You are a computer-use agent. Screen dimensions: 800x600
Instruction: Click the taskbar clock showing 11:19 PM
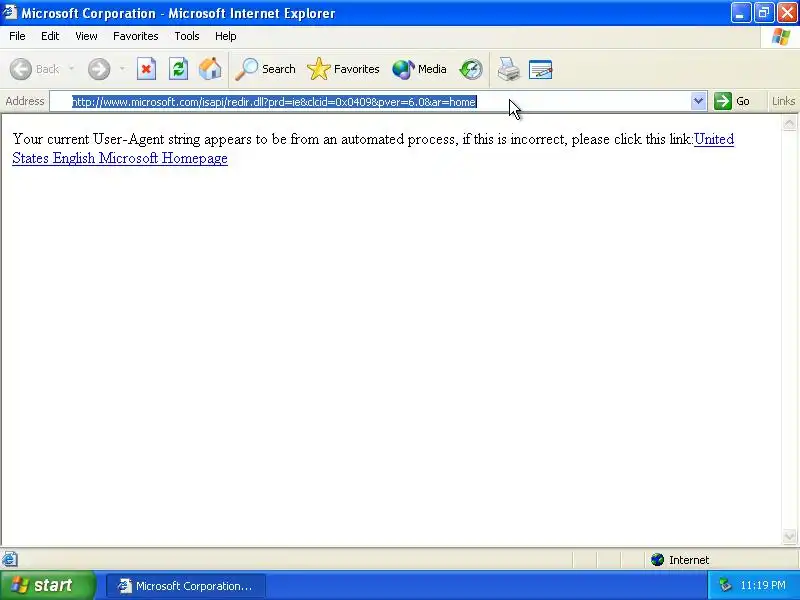pos(763,585)
